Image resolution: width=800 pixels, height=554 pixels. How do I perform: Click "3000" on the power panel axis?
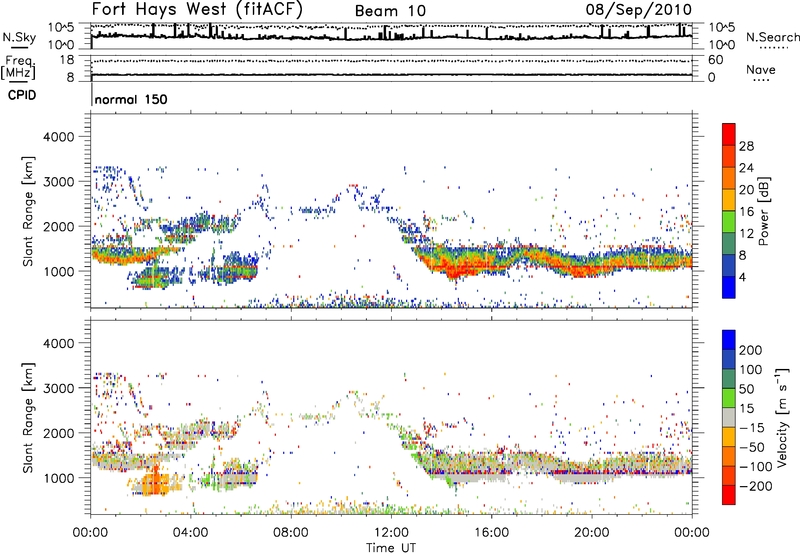(x=58, y=182)
